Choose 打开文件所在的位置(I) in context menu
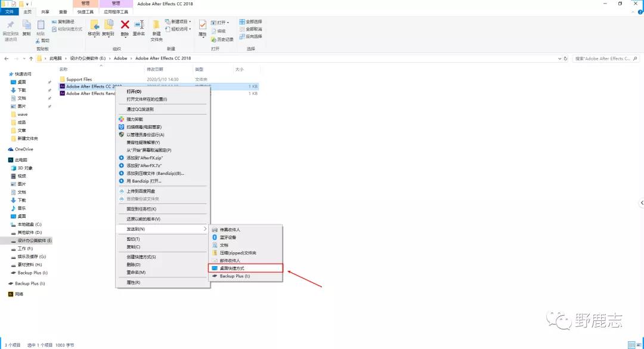The height and width of the screenshot is (349, 644). coord(147,99)
